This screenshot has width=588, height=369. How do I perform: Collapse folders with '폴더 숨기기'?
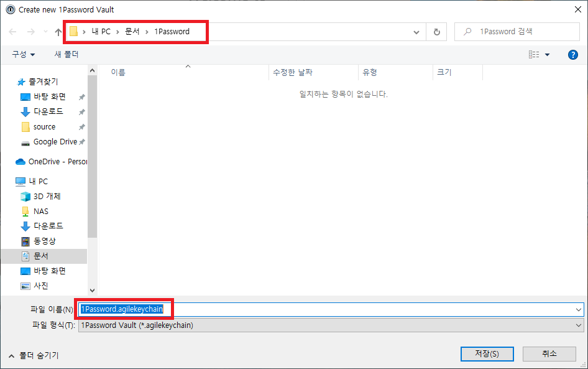click(x=34, y=355)
